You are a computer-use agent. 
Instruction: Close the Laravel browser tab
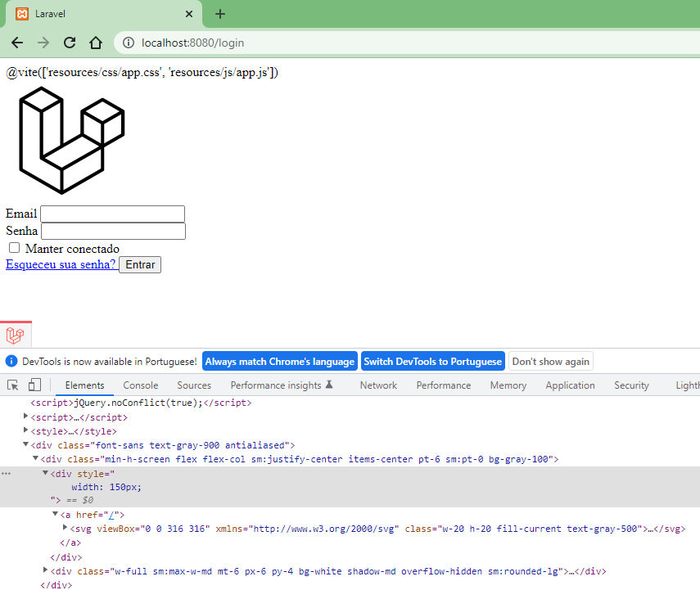[x=189, y=15]
